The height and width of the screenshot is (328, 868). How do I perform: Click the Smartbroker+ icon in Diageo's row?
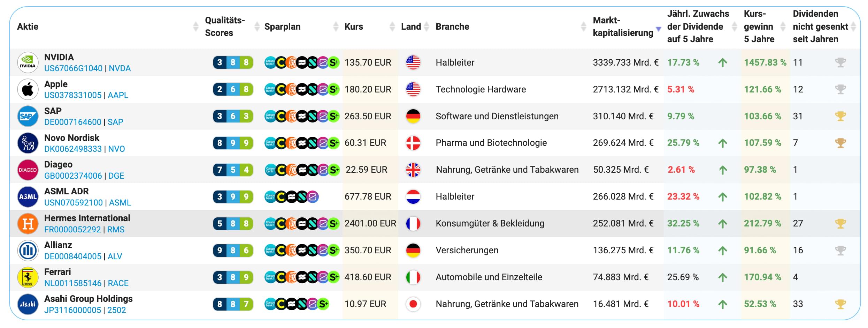[333, 170]
